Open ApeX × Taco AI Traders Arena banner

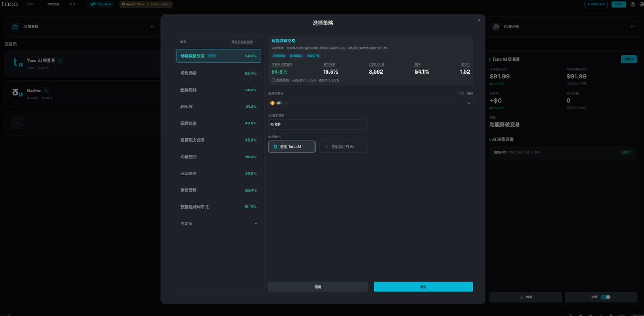(x=146, y=4)
